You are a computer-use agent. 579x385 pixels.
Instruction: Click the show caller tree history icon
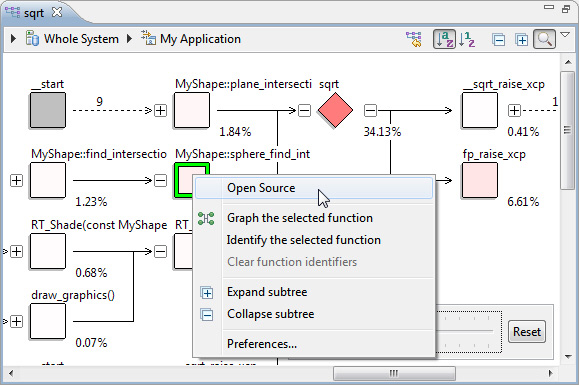coord(414,39)
